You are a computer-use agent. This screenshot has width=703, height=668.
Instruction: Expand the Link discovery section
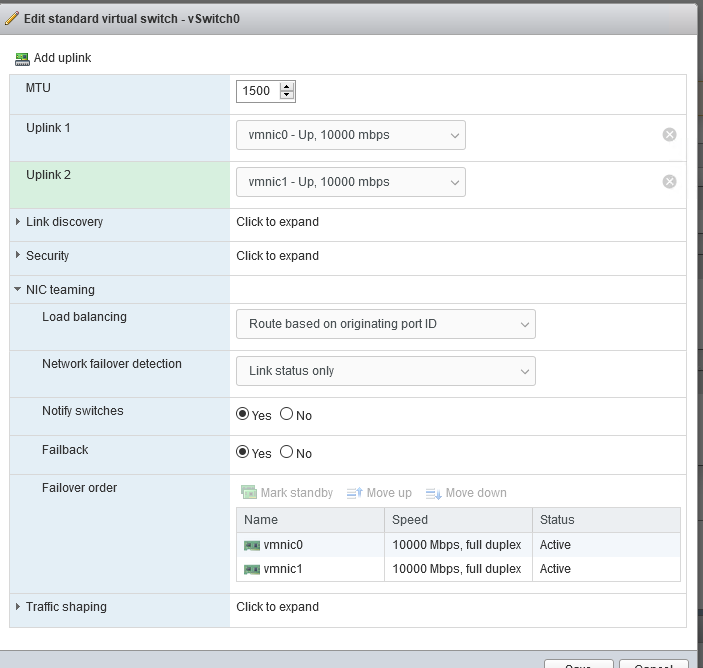[x=18, y=222]
